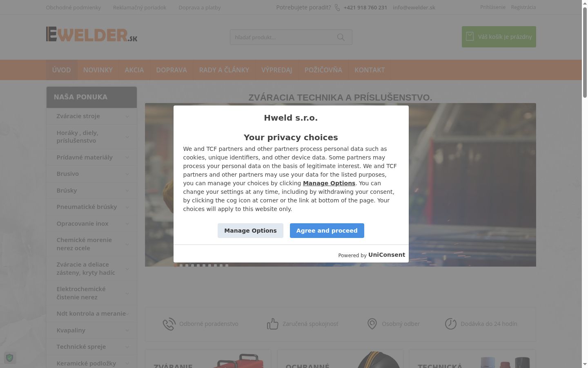Open the VÝPREDAJ menu item
588x368 pixels.
277,70
